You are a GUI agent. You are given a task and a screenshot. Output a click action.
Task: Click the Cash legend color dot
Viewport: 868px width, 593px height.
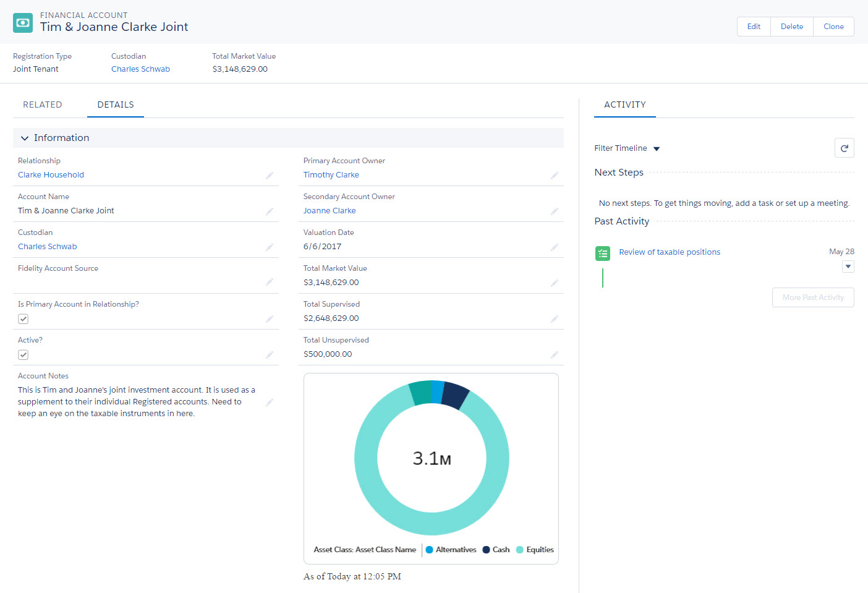click(x=486, y=550)
